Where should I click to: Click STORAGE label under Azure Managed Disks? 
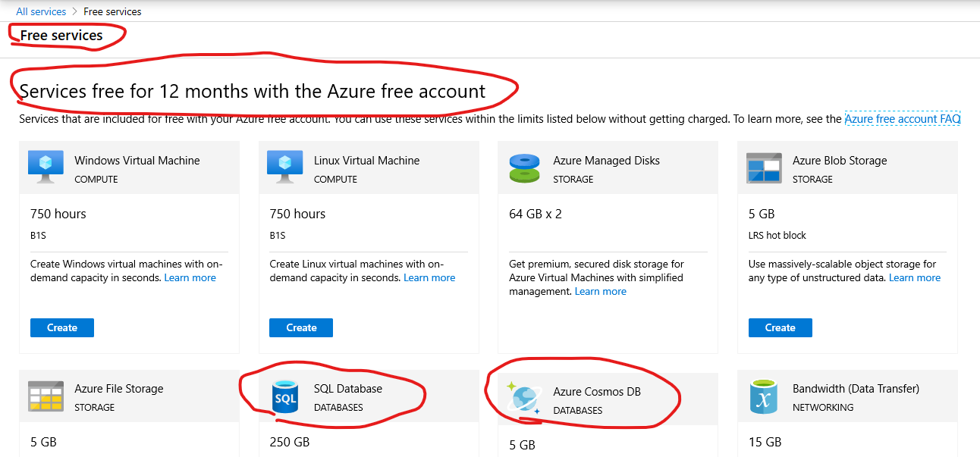(x=573, y=180)
